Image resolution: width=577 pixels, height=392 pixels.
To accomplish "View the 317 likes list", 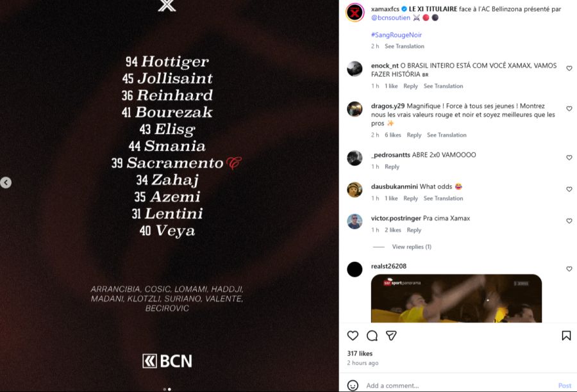I will [x=360, y=354].
